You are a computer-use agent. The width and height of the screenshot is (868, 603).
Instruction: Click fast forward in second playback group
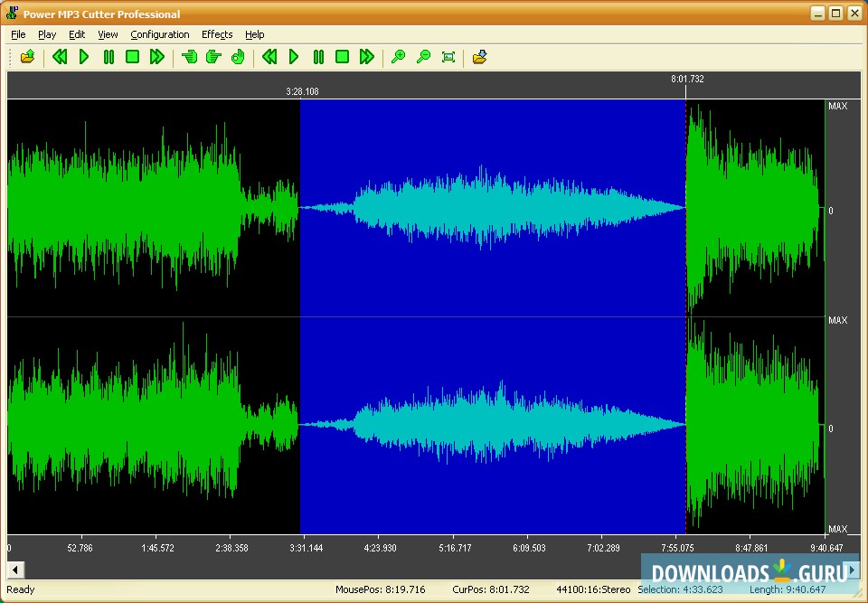(366, 57)
